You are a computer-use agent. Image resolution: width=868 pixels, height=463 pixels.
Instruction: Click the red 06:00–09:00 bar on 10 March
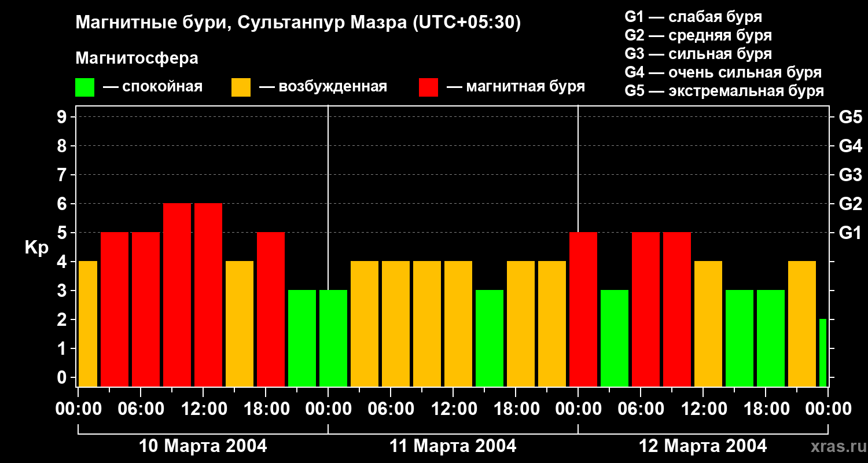146,309
